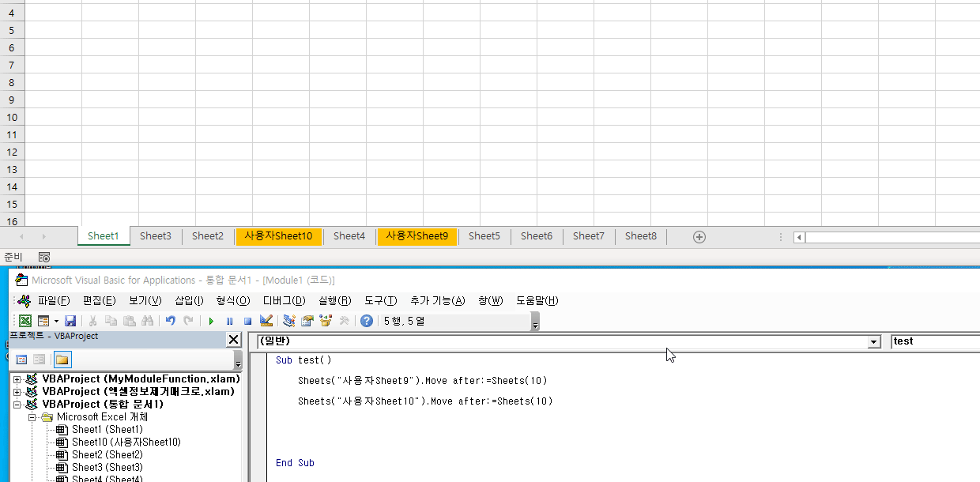Click the View Microsoft Excel toolbar icon
Image resolution: width=980 pixels, height=482 pixels.
(x=25, y=321)
